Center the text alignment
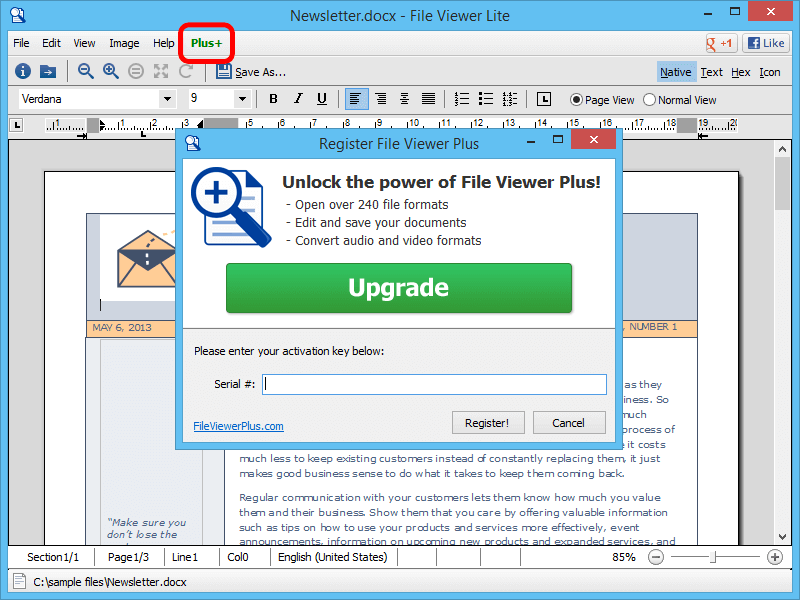This screenshot has width=800, height=600. click(404, 99)
